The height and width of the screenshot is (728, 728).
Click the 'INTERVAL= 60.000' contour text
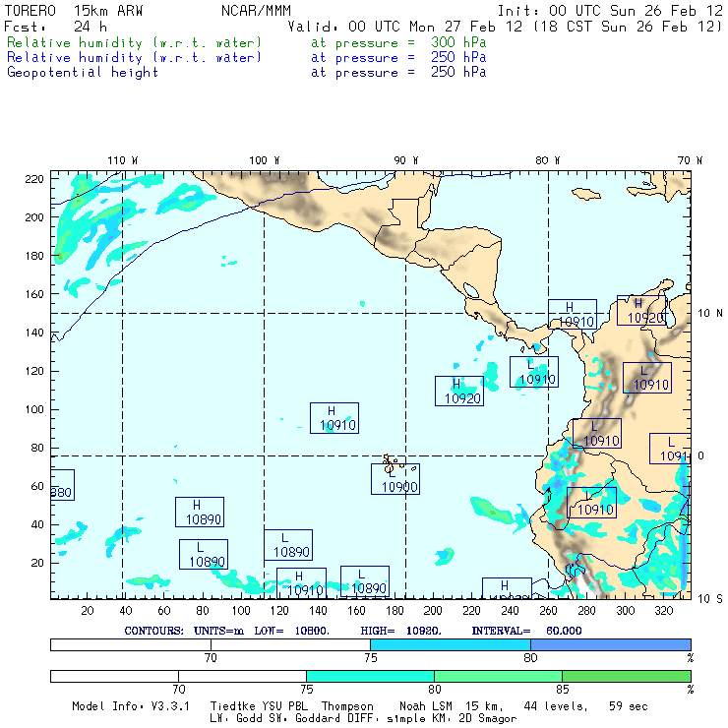coord(526,631)
